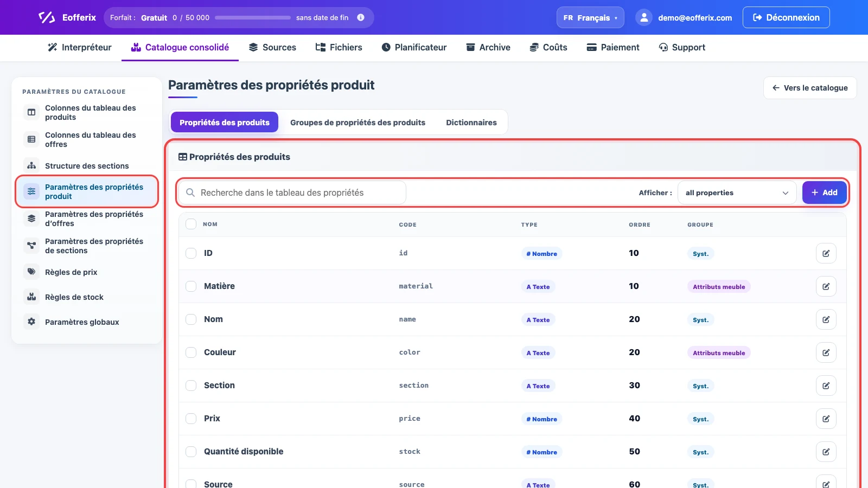868x488 pixels.
Task: Select the Propriétés des produits tab
Action: [225, 122]
